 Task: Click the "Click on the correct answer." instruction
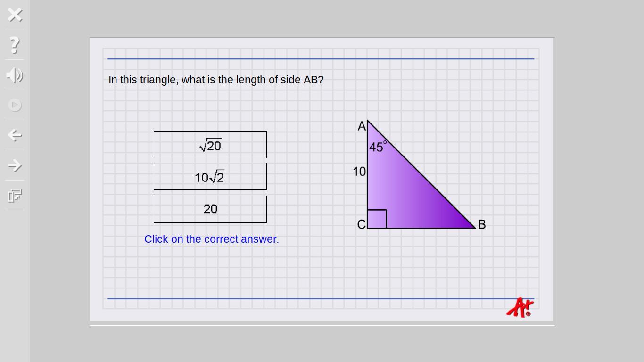click(x=212, y=239)
